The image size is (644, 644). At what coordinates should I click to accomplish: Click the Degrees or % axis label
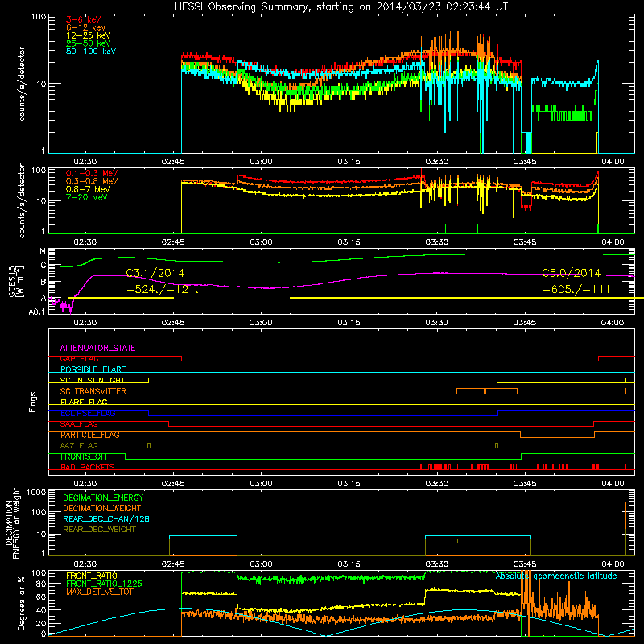(21, 604)
